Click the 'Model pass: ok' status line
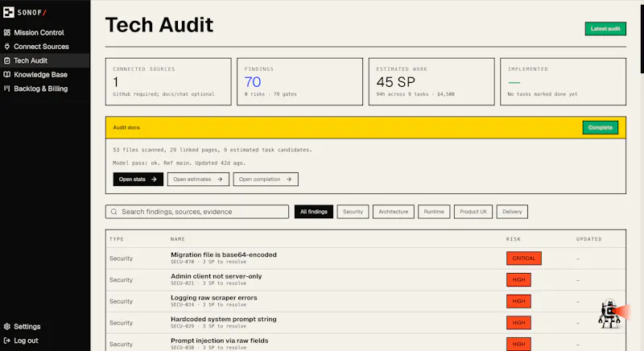This screenshot has width=644, height=351. 179,163
